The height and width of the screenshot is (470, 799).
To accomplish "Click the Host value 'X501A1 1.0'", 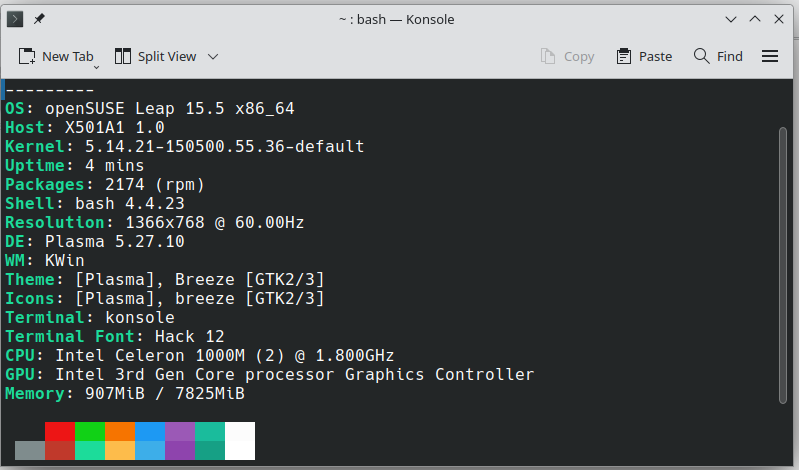I will (115, 127).
